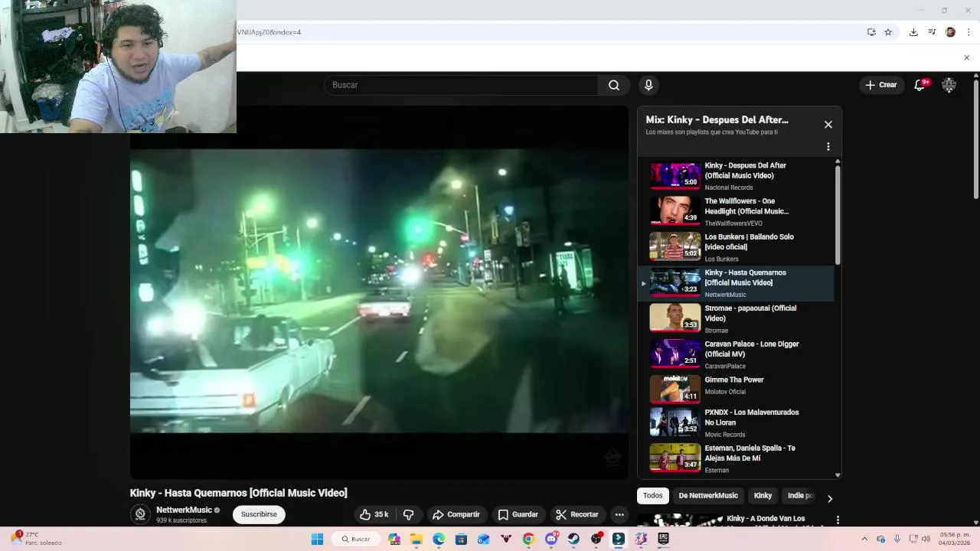980x551 pixels.
Task: Dismiss the infobar with its close X
Action: 966,57
